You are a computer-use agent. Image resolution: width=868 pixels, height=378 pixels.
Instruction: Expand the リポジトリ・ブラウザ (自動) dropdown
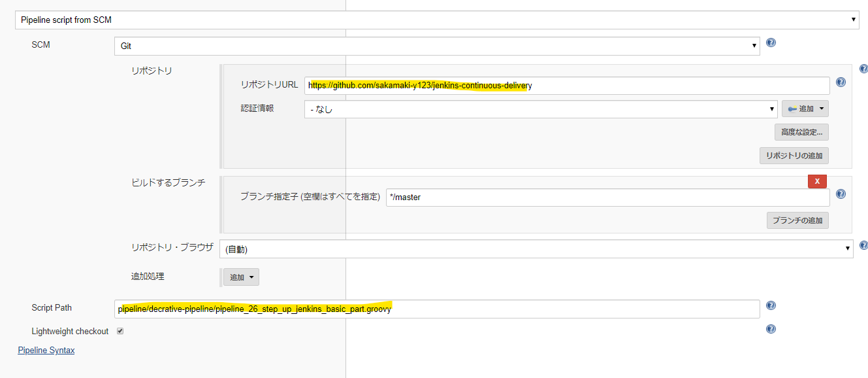(536, 249)
